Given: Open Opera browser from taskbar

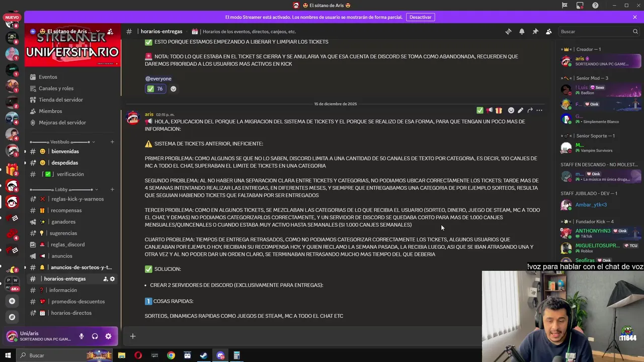Looking at the screenshot, I should pos(138,355).
